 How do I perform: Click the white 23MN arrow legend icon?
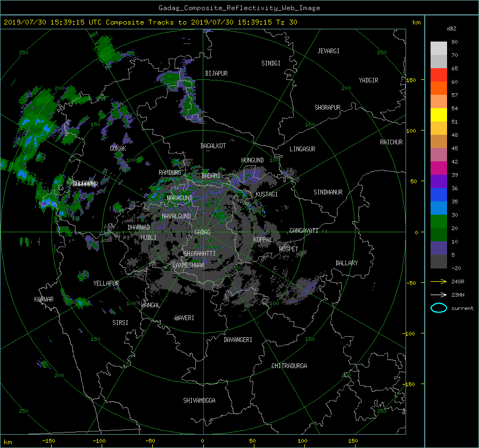pos(439,295)
